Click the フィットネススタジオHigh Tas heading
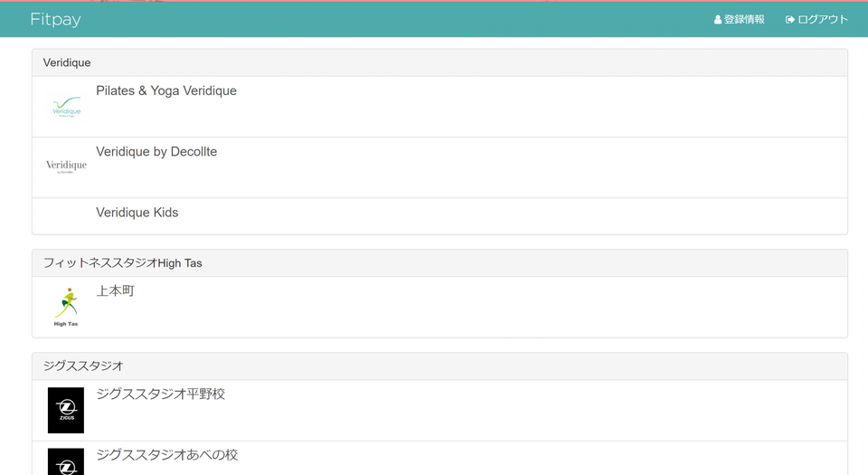This screenshot has height=475, width=868. point(123,263)
